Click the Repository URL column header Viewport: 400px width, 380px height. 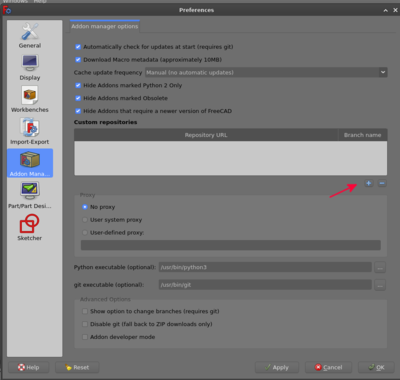206,135
